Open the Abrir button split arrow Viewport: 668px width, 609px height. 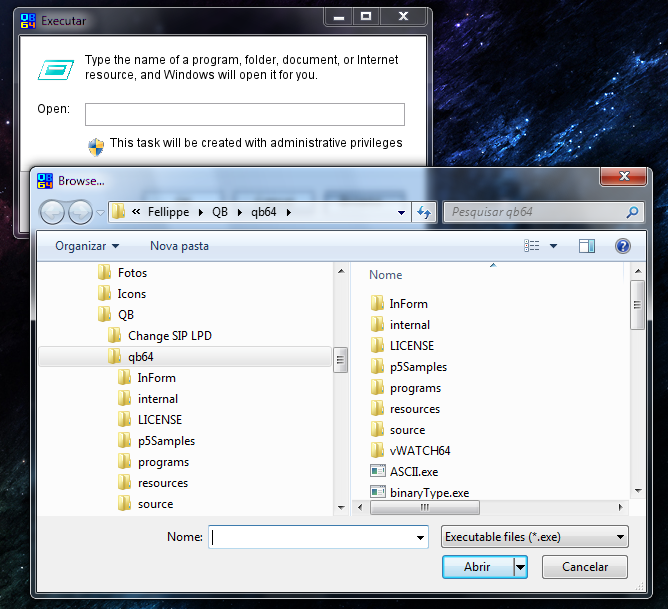pos(520,567)
